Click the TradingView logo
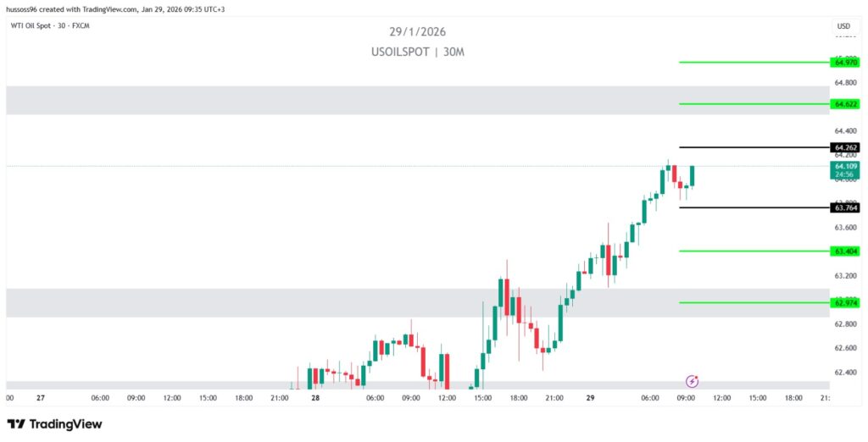 tap(54, 423)
